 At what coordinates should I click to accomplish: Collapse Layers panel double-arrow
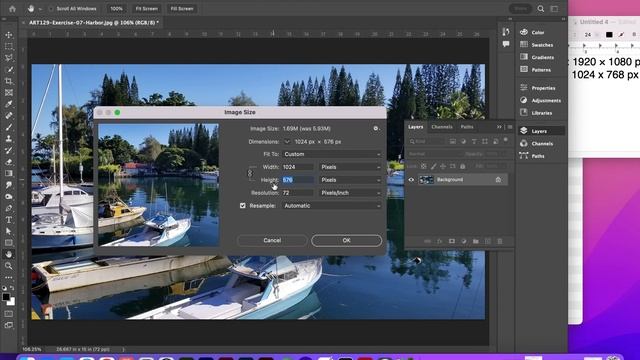coord(499,127)
